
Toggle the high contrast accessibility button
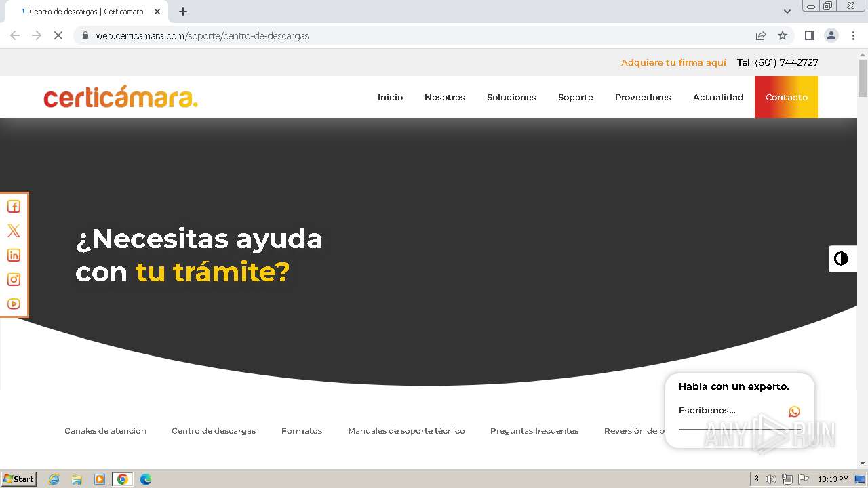pos(842,259)
